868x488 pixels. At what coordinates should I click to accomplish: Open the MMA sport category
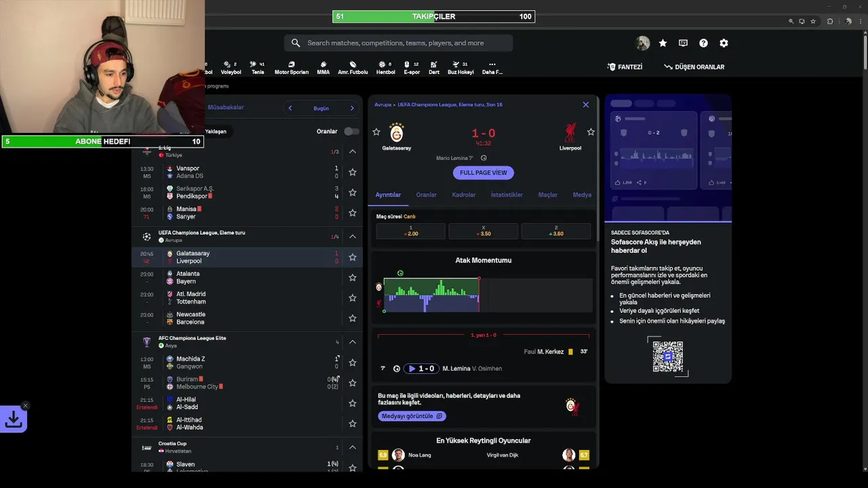(x=323, y=68)
